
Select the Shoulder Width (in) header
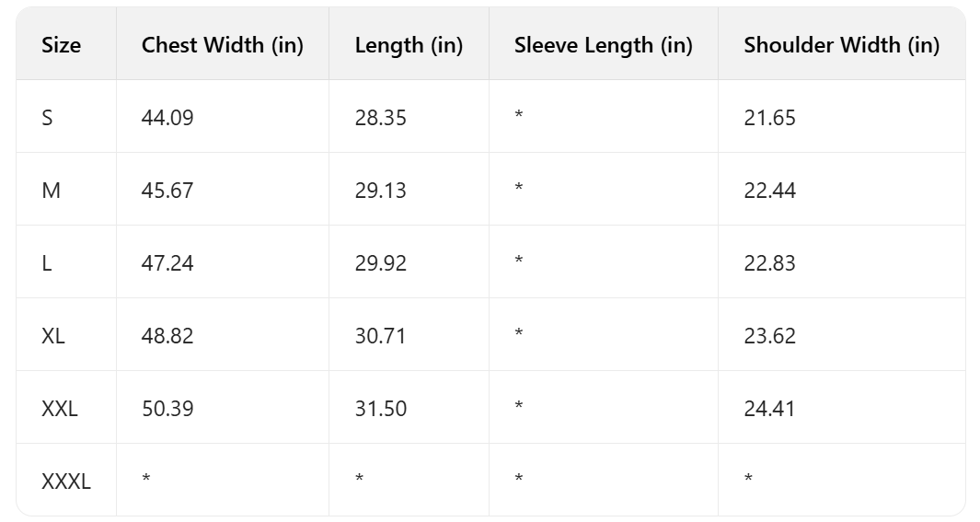pos(841,45)
